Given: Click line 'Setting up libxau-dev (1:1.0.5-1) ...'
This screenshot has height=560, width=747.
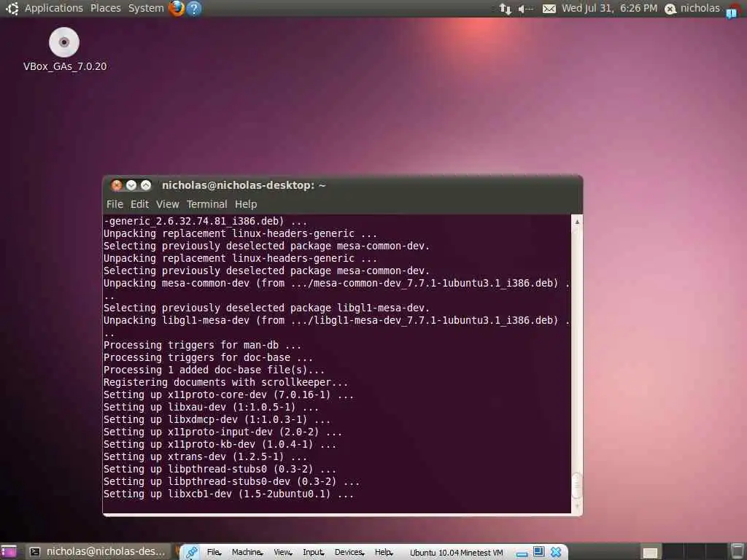Looking at the screenshot, I should pos(211,407).
